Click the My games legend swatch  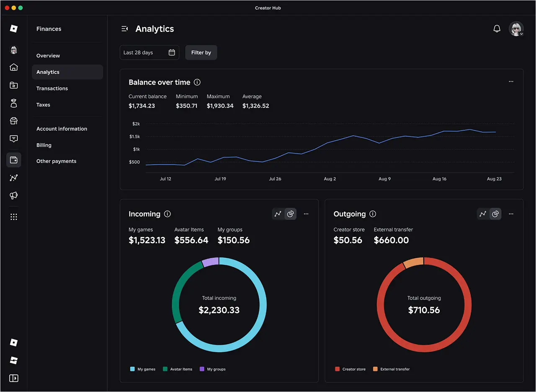[132, 369]
